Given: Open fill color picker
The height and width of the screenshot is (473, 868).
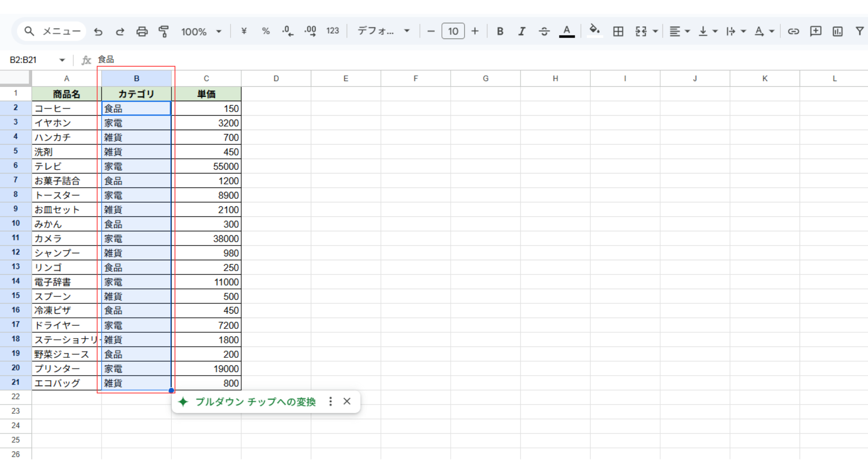Looking at the screenshot, I should tap(594, 31).
